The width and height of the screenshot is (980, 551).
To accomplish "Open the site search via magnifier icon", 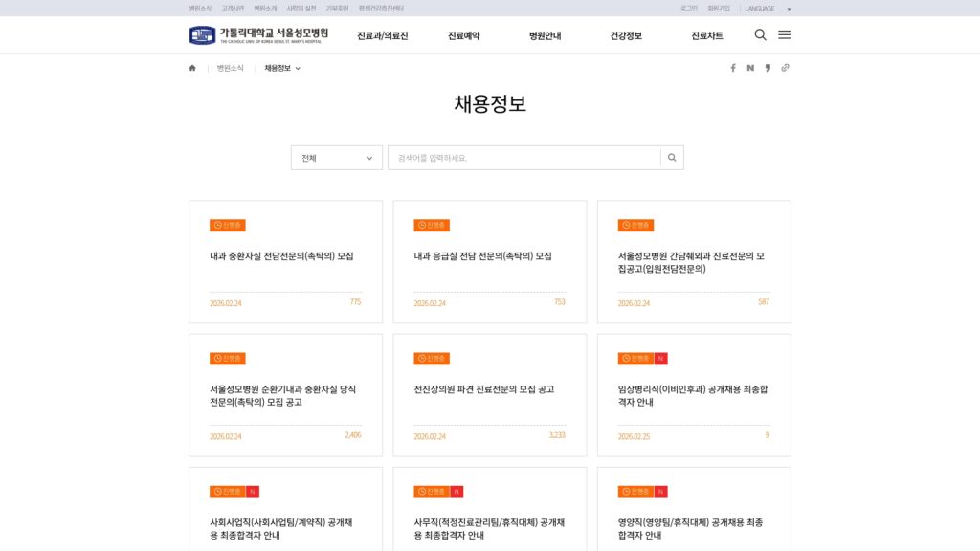I will [761, 33].
